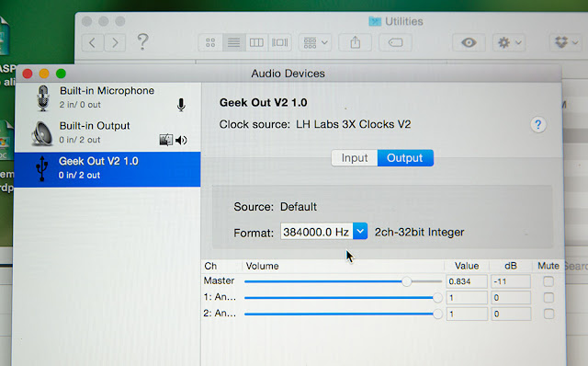Go back in the Utilities Finder window
The image size is (588, 366).
93,42
